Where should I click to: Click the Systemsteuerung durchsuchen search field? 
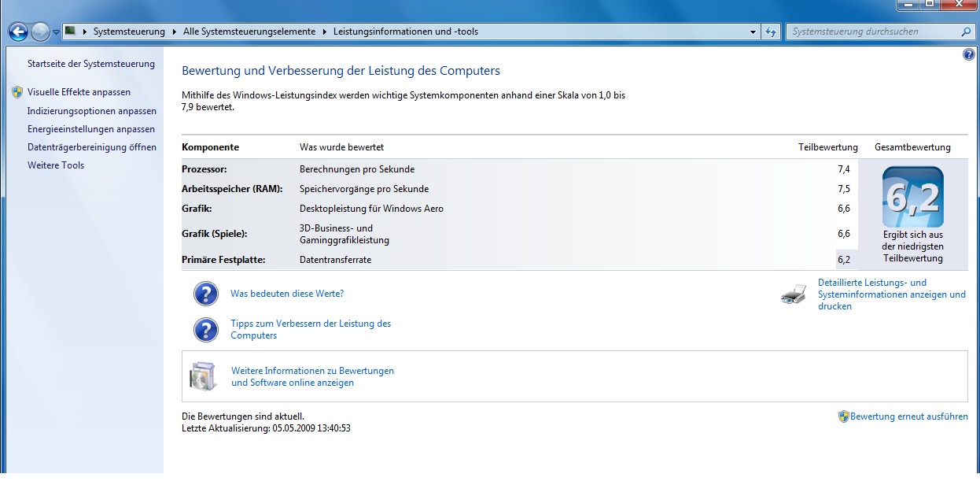pos(873,32)
